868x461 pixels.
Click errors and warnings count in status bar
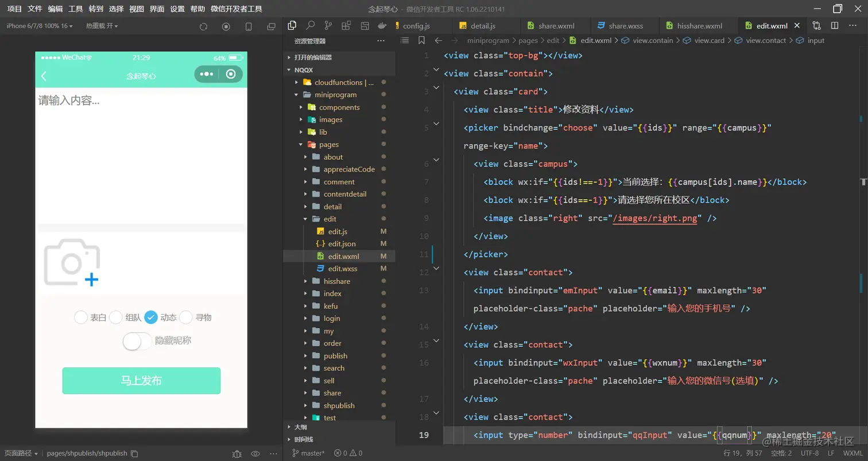point(348,453)
